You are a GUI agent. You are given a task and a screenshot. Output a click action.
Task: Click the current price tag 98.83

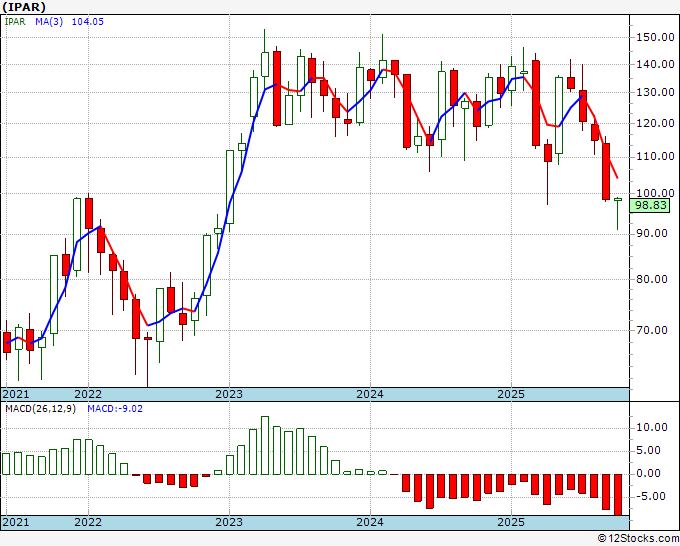click(650, 205)
